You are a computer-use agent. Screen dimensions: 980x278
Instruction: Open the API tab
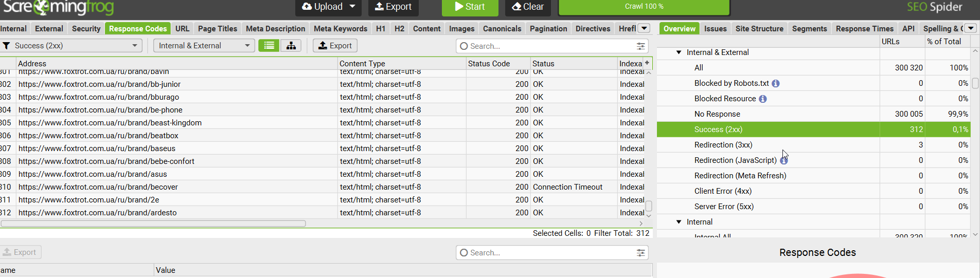[908, 29]
